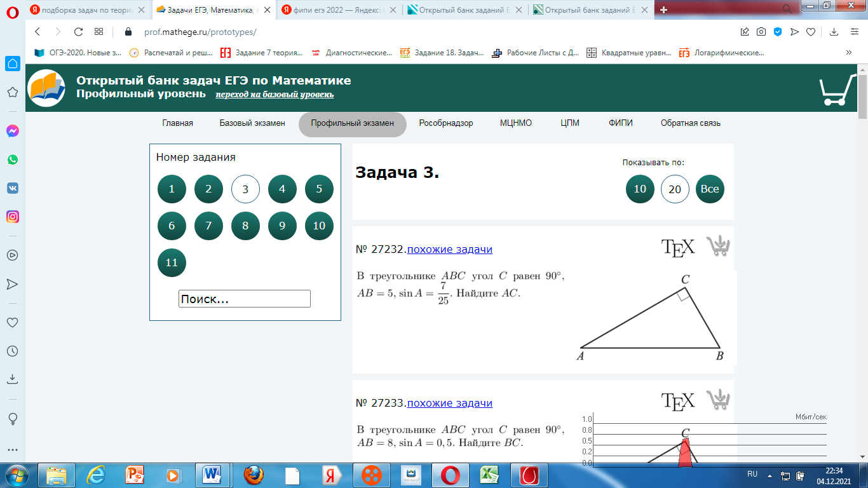Viewport: 868px width, 488px height.
Task: Open the Главная menu item
Action: tap(177, 123)
